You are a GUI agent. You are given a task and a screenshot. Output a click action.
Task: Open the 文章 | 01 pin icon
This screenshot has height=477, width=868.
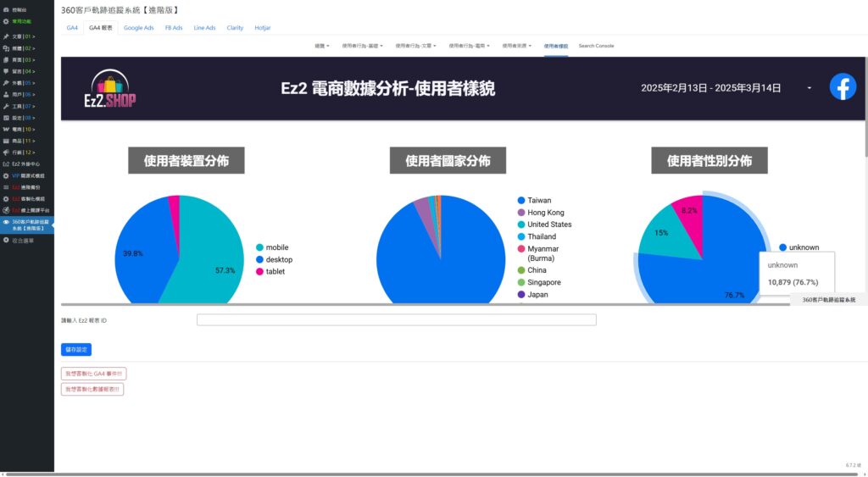pos(6,36)
